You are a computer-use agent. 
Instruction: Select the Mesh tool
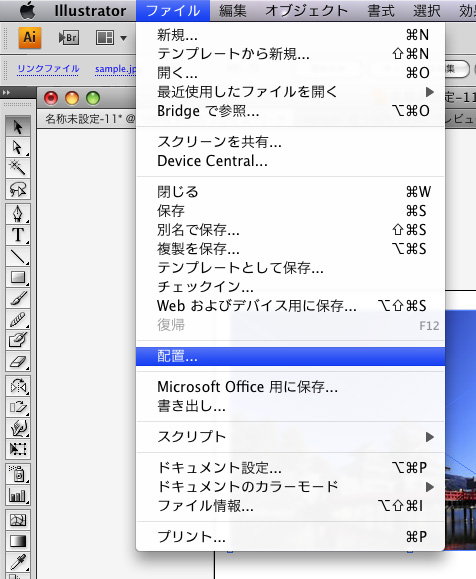point(18,520)
